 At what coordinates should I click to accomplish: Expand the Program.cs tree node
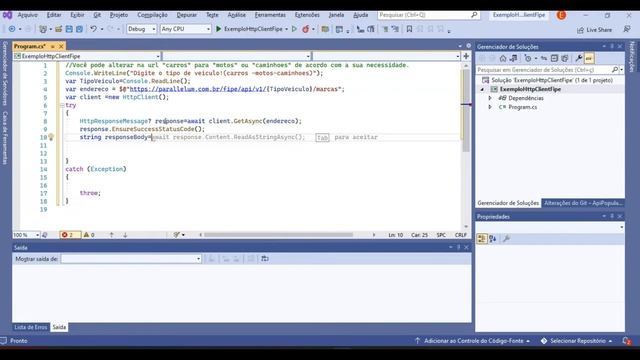click(490, 107)
